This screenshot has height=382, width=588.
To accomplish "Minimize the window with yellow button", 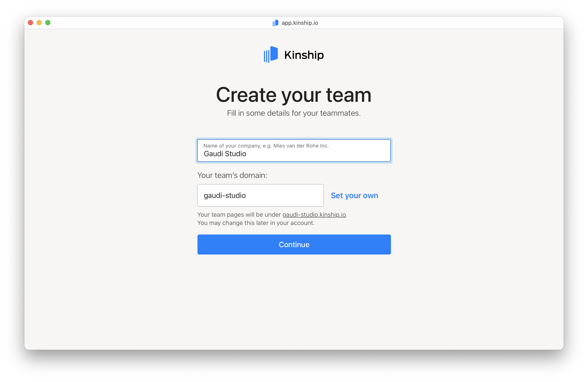I will tap(39, 23).
